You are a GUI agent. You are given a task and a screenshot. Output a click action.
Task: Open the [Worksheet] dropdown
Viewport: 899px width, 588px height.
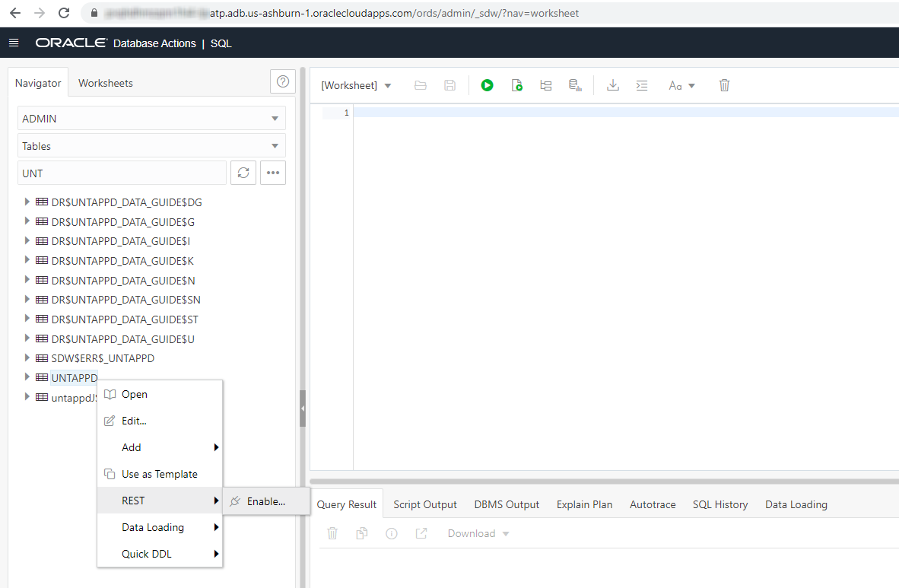click(x=356, y=85)
